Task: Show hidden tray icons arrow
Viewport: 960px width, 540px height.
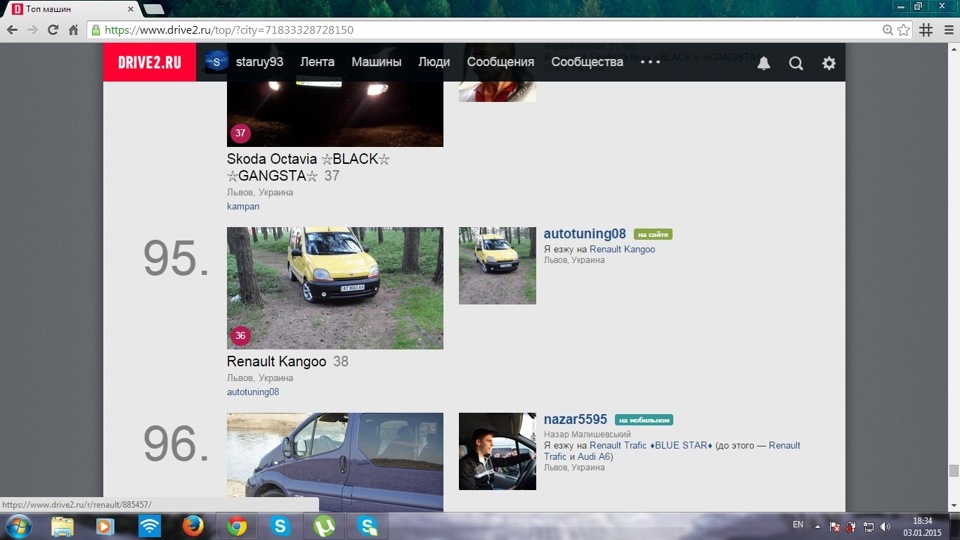Action: 817,526
